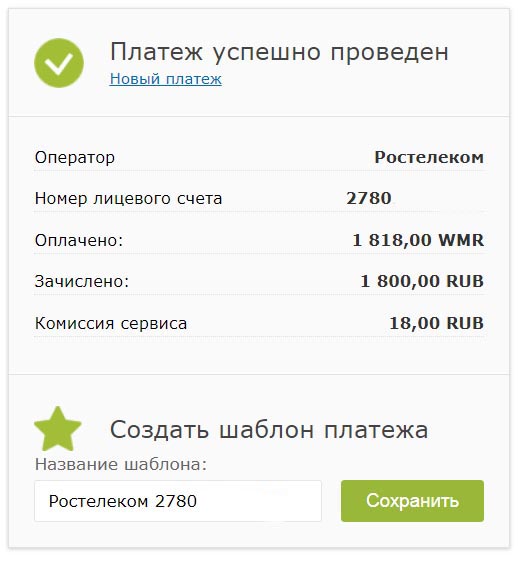Select the 1 800,00 RUB credited amount
518x563 pixels.
422,281
